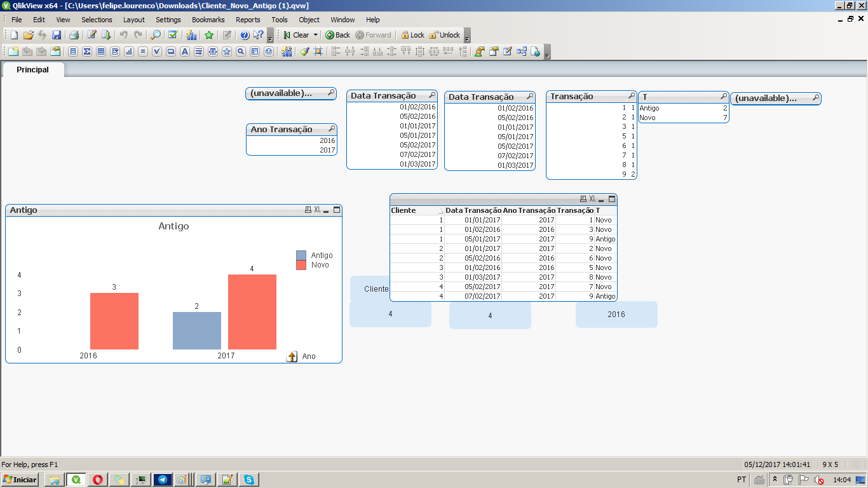Unlock the current selections
The image size is (868, 488).
[444, 35]
